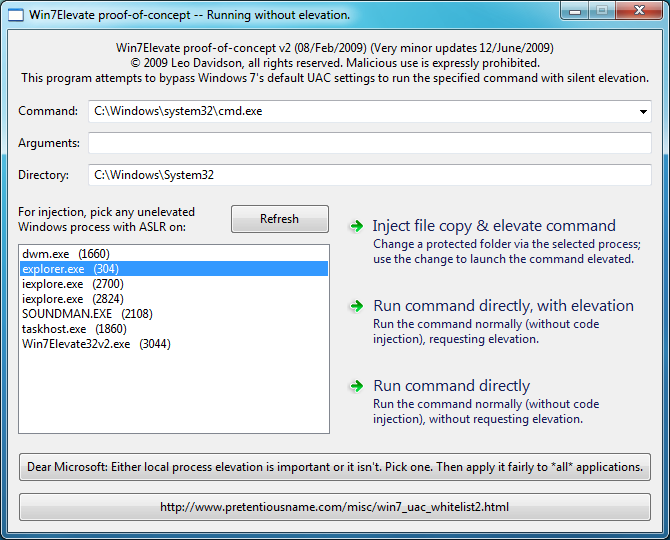Click 'Inject file copy & elevate command' link
The image size is (670, 540).
click(494, 226)
